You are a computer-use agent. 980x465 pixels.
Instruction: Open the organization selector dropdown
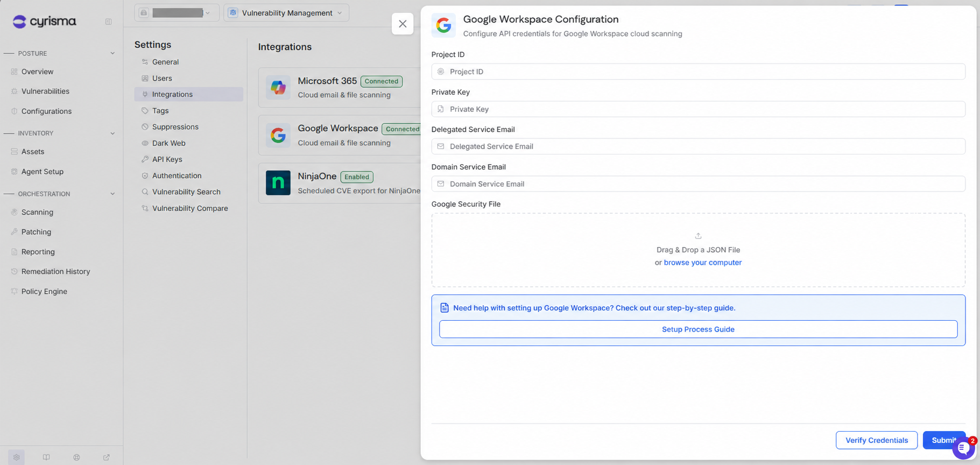pyautogui.click(x=177, y=13)
